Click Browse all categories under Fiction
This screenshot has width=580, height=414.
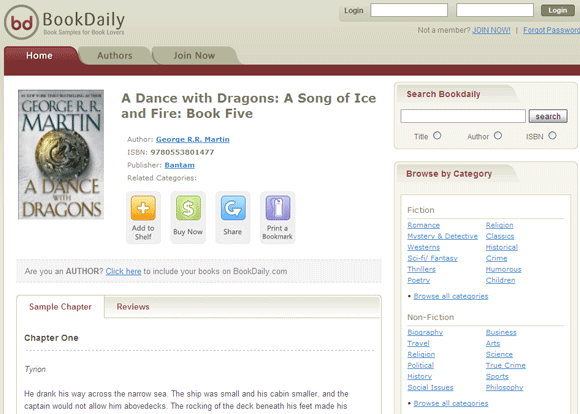pos(451,296)
